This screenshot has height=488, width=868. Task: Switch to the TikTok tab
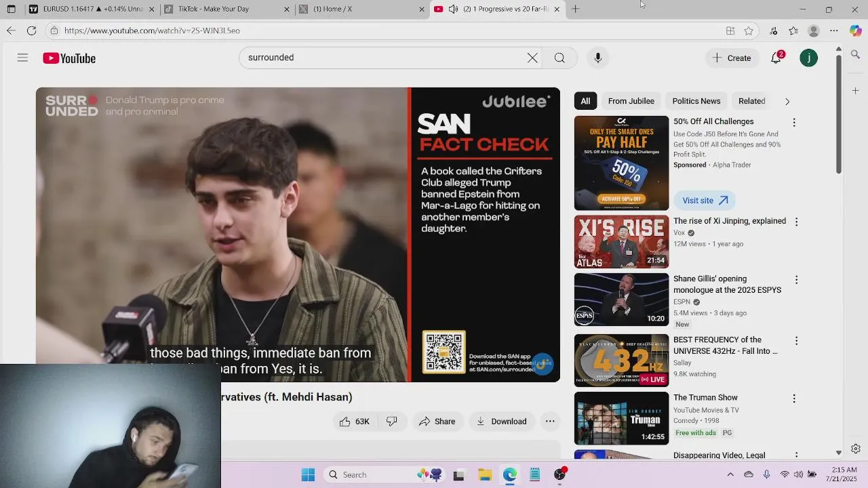[226, 9]
